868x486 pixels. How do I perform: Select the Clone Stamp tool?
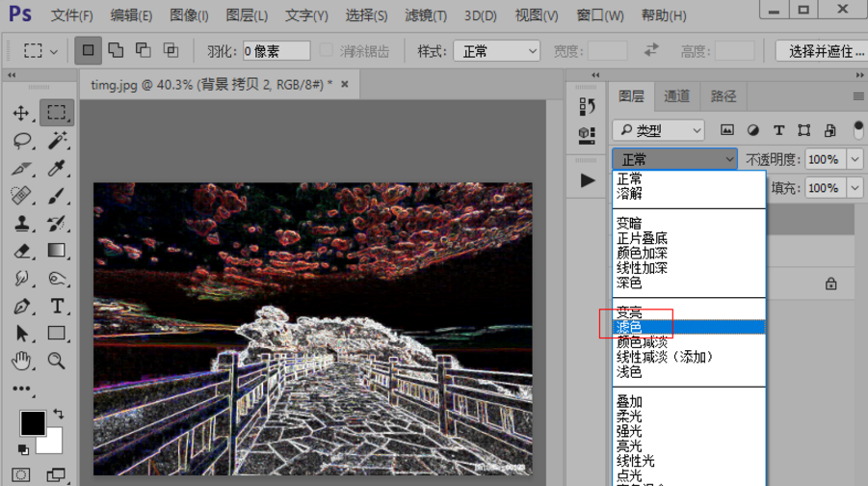[21, 224]
